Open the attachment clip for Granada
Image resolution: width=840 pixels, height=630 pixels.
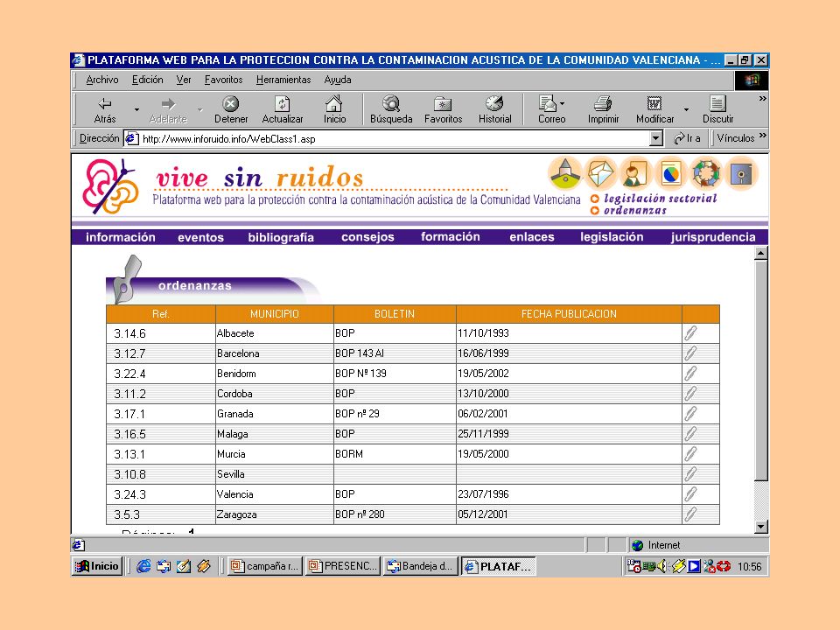coord(690,414)
